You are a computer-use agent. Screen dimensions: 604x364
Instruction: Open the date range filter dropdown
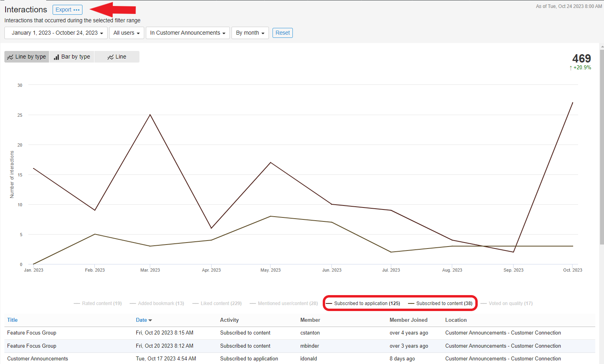click(x=56, y=33)
